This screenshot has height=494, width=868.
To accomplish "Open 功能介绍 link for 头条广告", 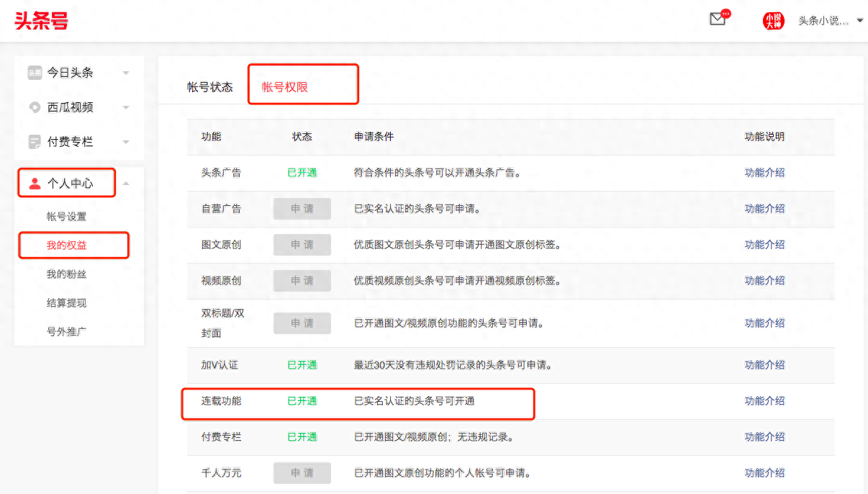I will pos(764,173).
